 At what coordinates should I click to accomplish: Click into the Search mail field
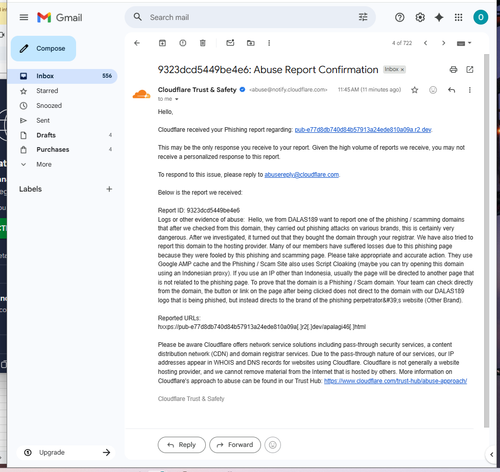tap(250, 17)
